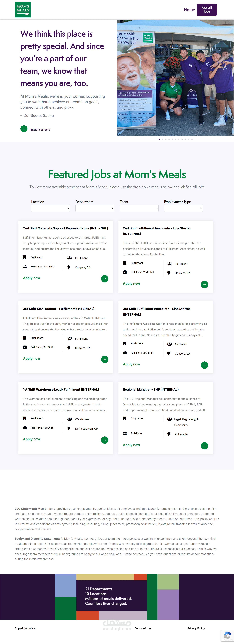Click building icon in 3rd Shift Meal Runner card

pyautogui.click(x=24, y=338)
